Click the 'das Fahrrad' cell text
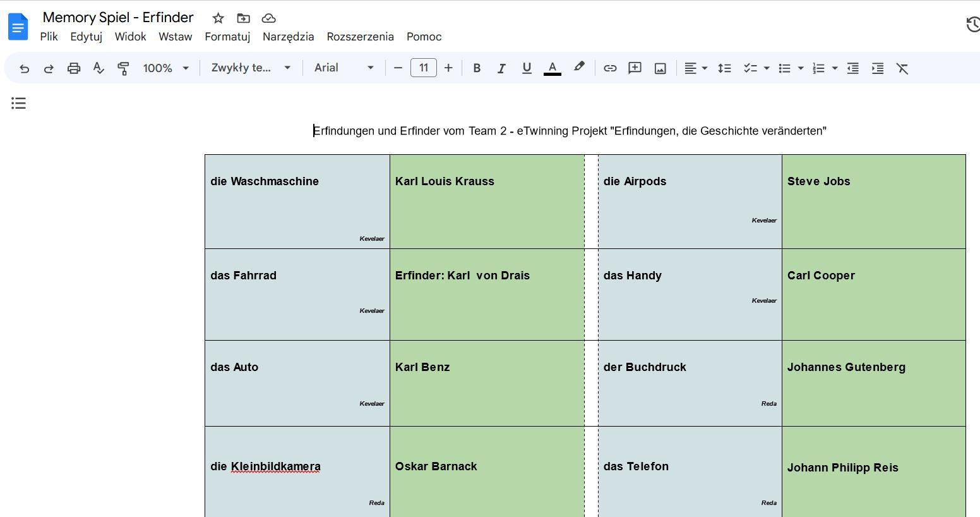The width and height of the screenshot is (980, 517). coord(243,276)
